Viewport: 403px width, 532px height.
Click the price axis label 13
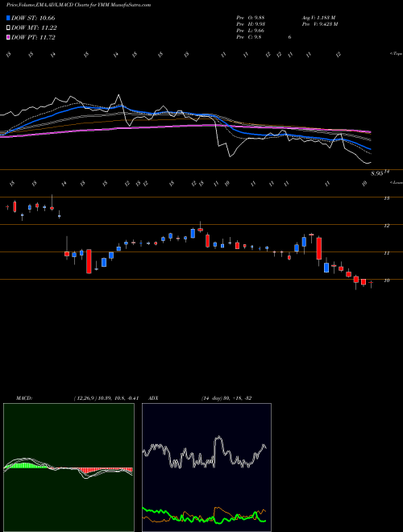tap(386, 198)
